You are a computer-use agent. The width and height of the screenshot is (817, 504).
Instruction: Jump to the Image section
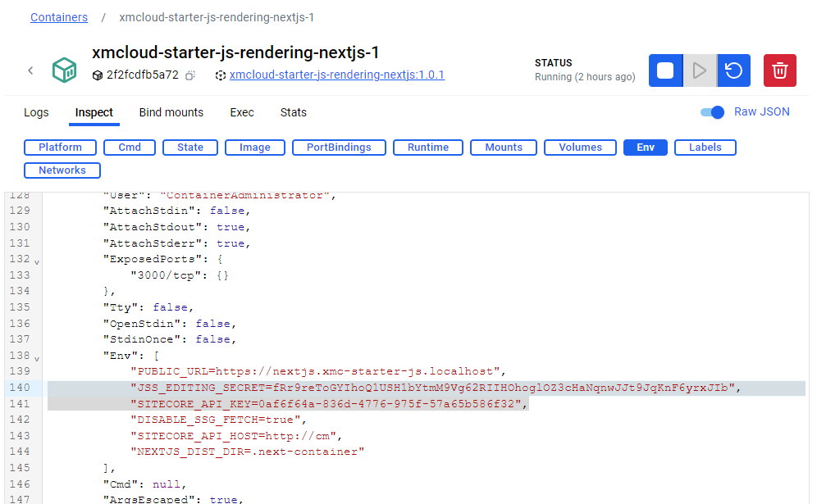point(255,148)
